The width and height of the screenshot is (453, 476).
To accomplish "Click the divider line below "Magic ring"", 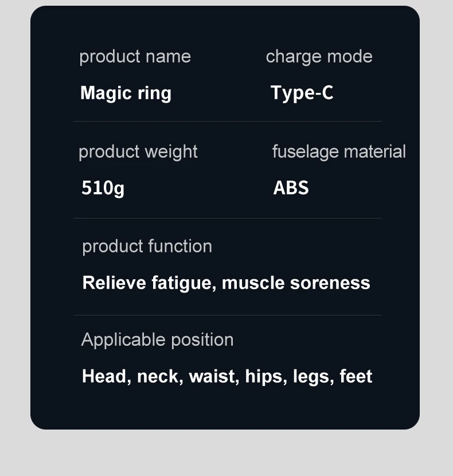I will 227,122.
